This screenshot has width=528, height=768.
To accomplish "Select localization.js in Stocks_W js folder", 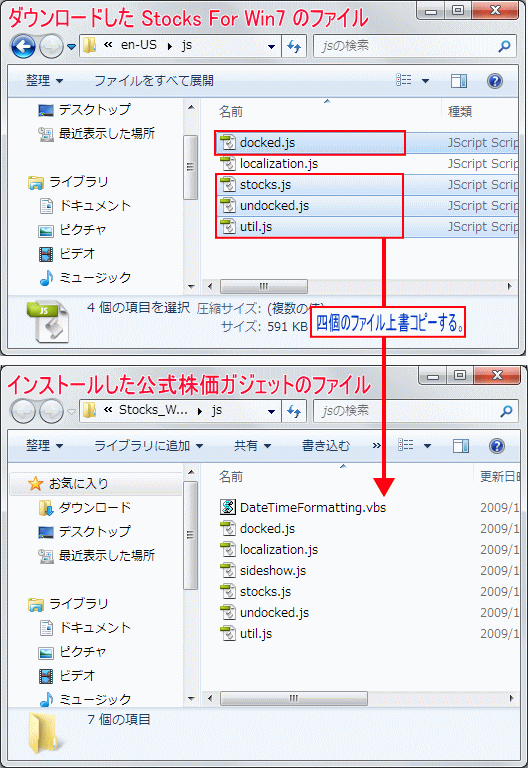I will pos(269,550).
